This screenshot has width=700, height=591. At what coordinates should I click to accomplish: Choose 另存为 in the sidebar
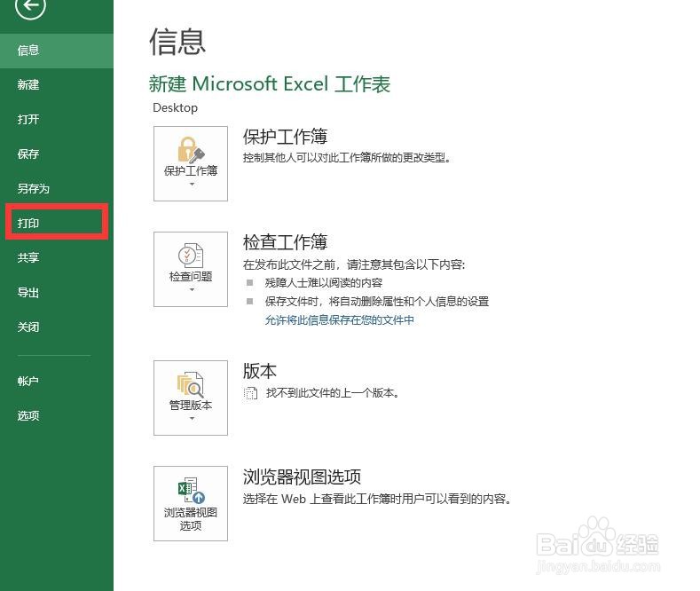click(57, 188)
